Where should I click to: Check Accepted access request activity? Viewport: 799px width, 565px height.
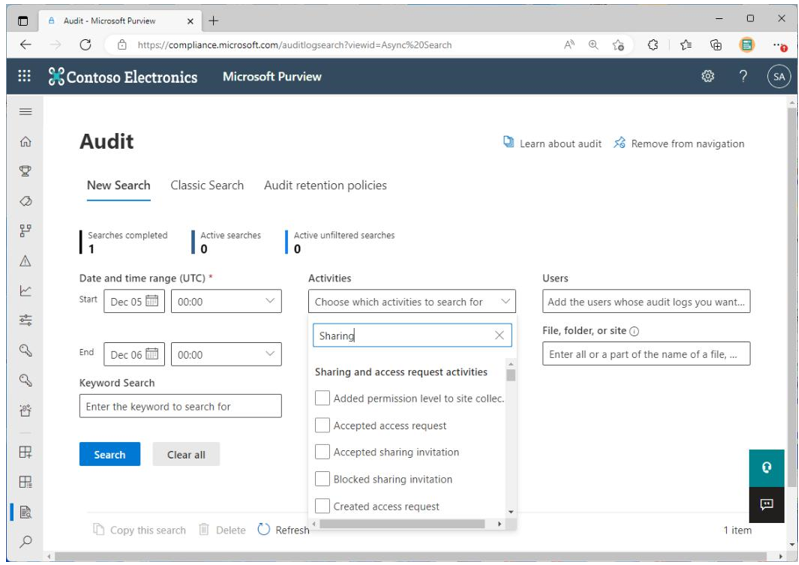[322, 425]
